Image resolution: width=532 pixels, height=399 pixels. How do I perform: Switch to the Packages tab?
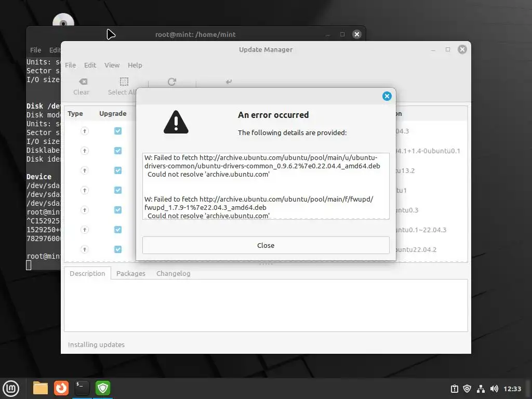point(130,273)
